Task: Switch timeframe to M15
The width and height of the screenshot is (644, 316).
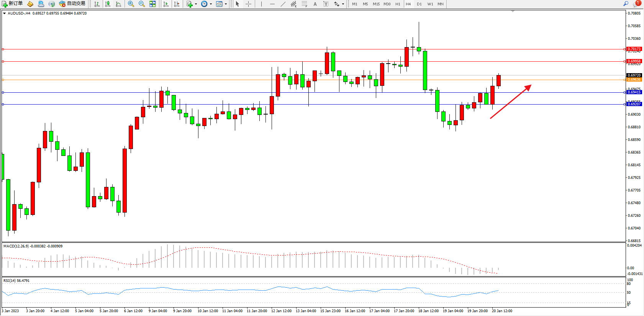Action: point(376,4)
